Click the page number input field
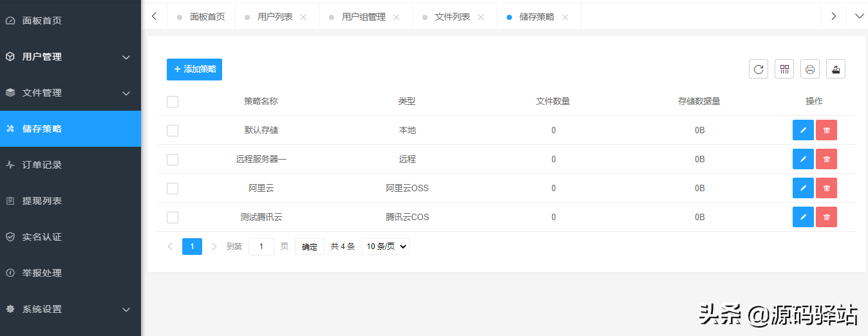The width and height of the screenshot is (868, 336). [261, 247]
